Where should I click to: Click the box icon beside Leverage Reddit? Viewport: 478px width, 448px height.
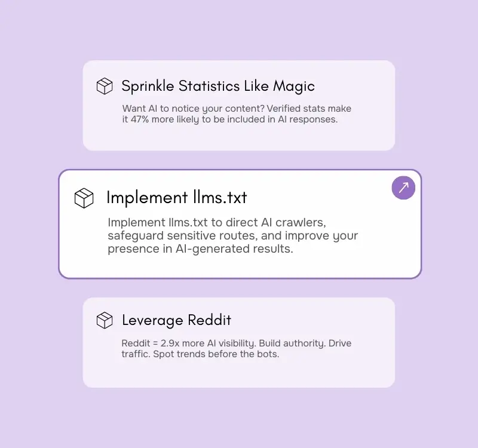105,320
